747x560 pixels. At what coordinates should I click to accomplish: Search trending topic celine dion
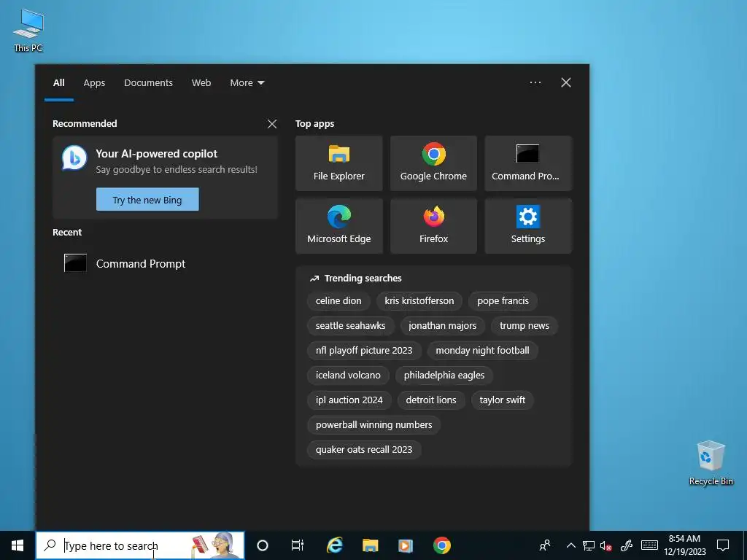click(338, 301)
